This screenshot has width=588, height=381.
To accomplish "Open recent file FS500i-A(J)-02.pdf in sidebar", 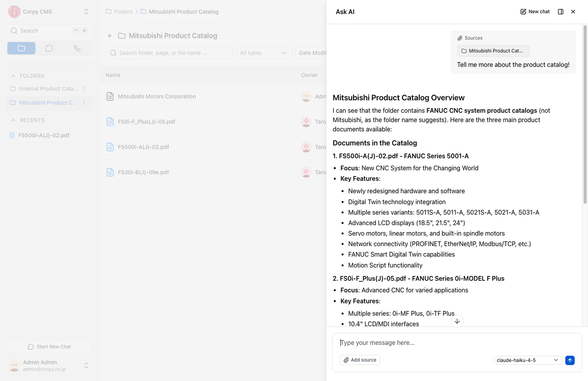I will [44, 135].
